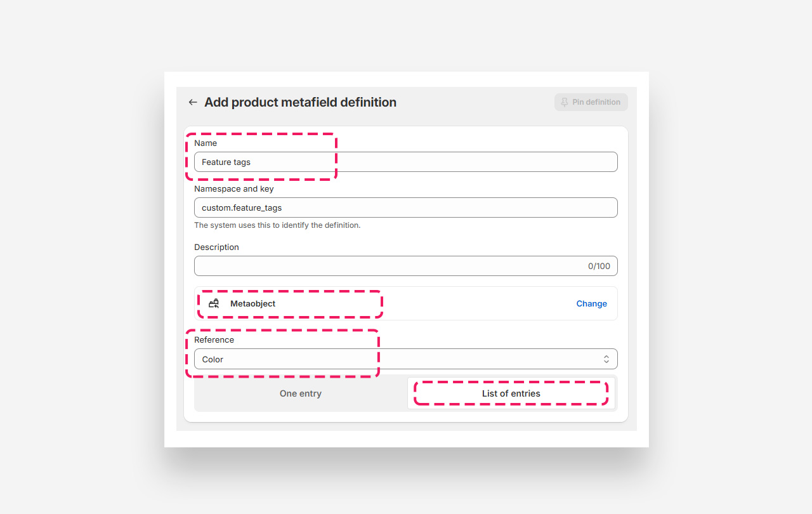Image resolution: width=812 pixels, height=514 pixels.
Task: Focus the Name field containing Feature tags
Action: click(x=405, y=162)
